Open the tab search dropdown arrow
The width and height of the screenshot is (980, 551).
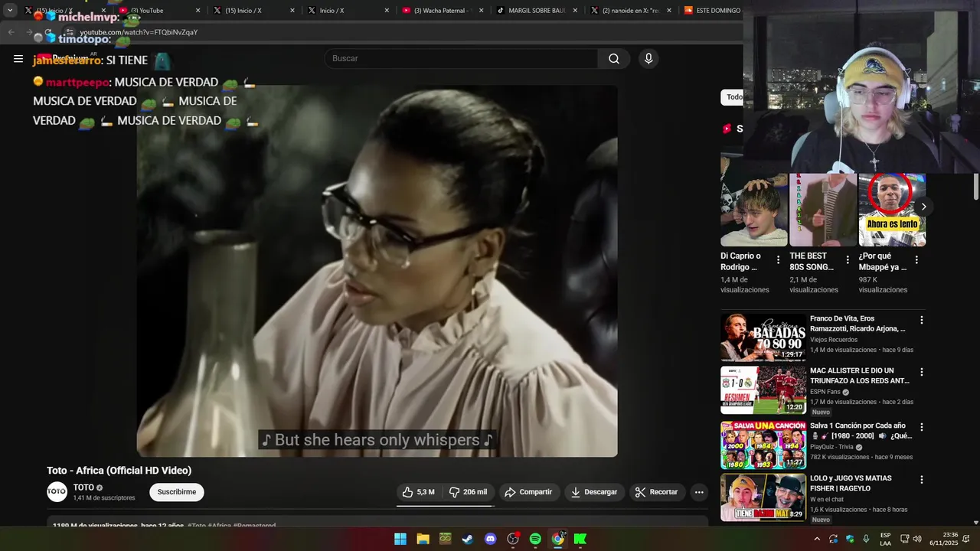click(10, 11)
